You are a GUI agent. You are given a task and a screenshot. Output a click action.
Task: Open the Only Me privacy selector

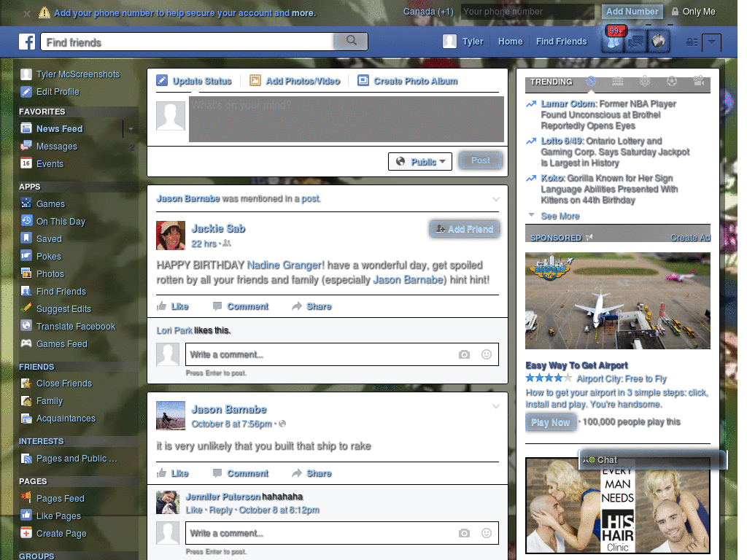[x=693, y=12]
